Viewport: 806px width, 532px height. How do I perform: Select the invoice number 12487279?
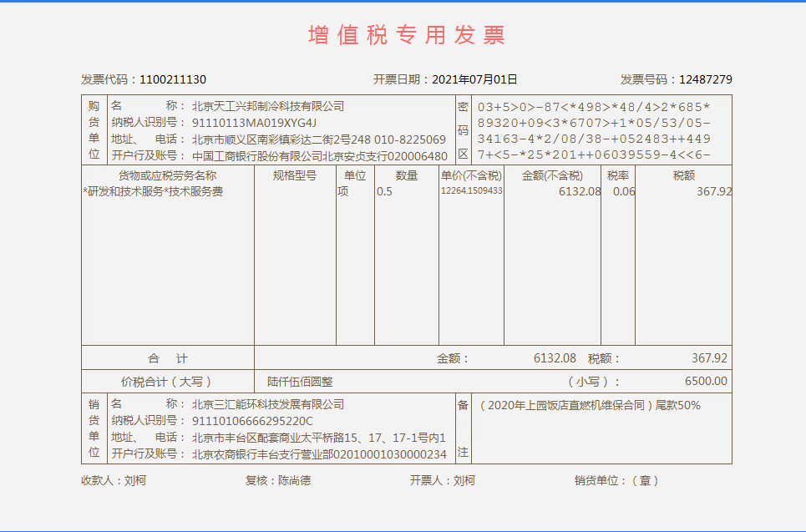[705, 79]
